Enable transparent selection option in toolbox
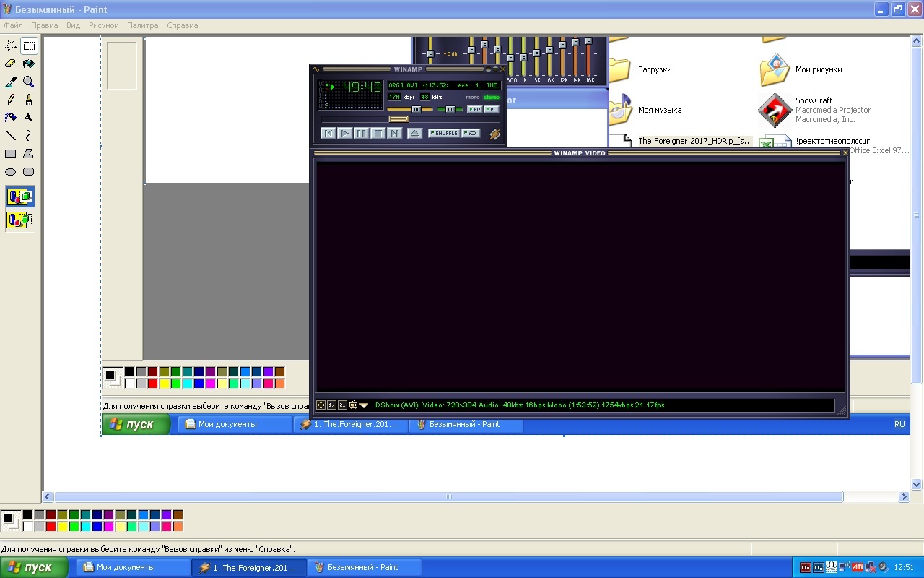 tap(19, 220)
